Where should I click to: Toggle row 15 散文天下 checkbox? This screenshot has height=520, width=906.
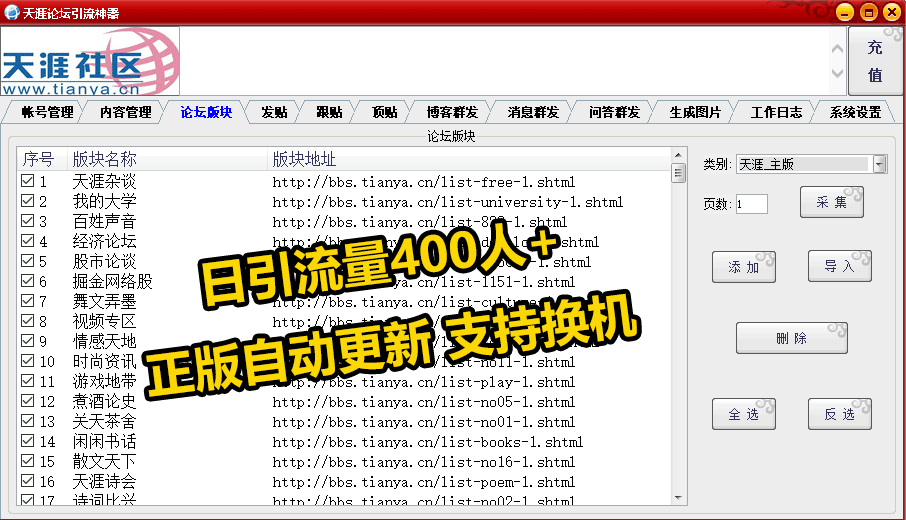(27, 460)
